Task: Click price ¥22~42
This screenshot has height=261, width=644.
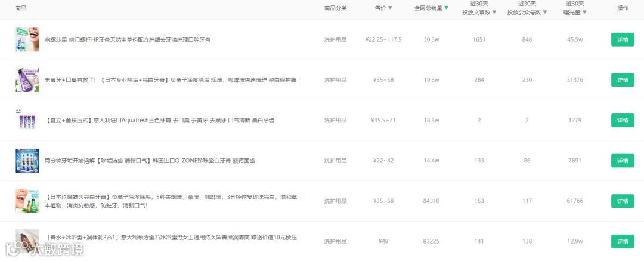Action: [383, 161]
